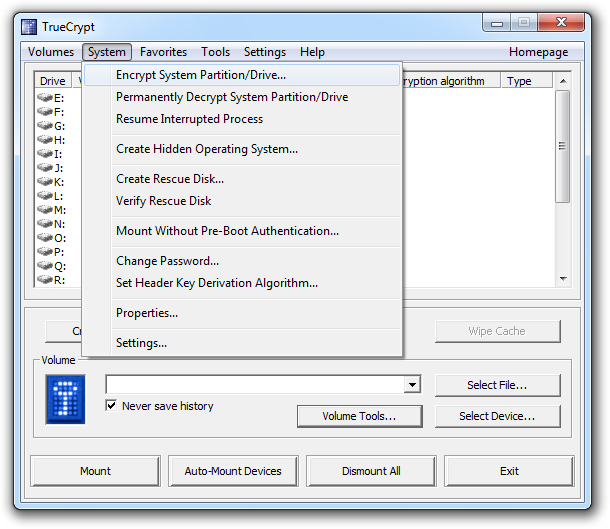The image size is (610, 529).
Task: Click the Drive column header
Action: click(53, 81)
